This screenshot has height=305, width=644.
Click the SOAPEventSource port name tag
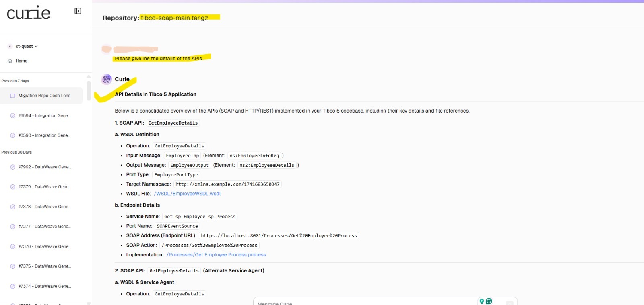point(177,226)
